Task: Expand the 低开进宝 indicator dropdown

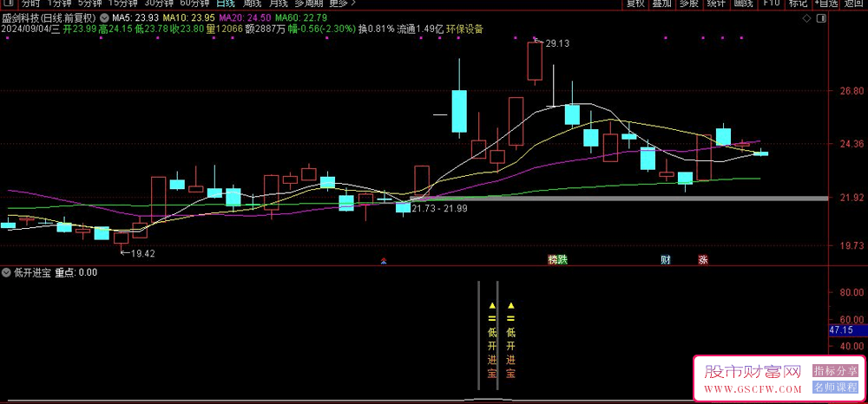Action: tap(7, 272)
